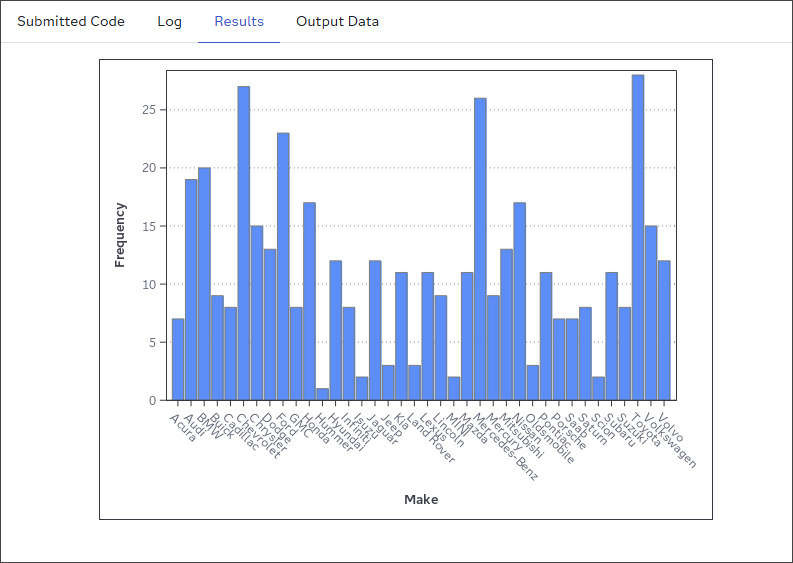Select the Jaguar bar
This screenshot has height=563, width=793.
point(375,331)
